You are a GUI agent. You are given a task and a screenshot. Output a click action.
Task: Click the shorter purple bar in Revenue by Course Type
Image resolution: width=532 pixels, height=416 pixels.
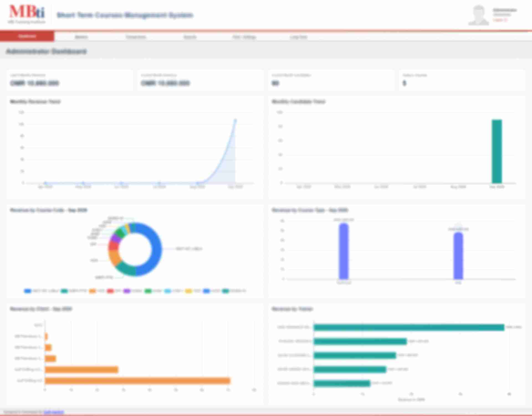(458, 256)
